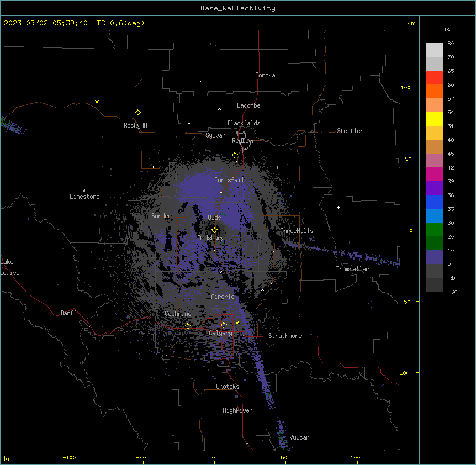
Task: Click the Olds city label
Action: pos(214,218)
